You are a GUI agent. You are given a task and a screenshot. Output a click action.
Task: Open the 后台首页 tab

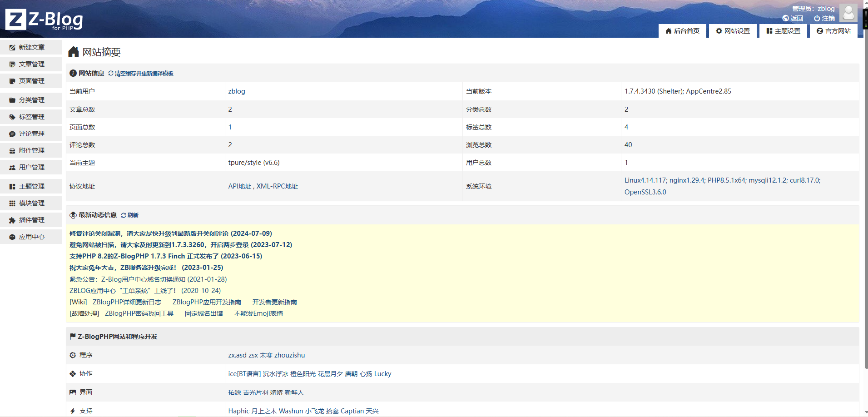click(x=682, y=31)
